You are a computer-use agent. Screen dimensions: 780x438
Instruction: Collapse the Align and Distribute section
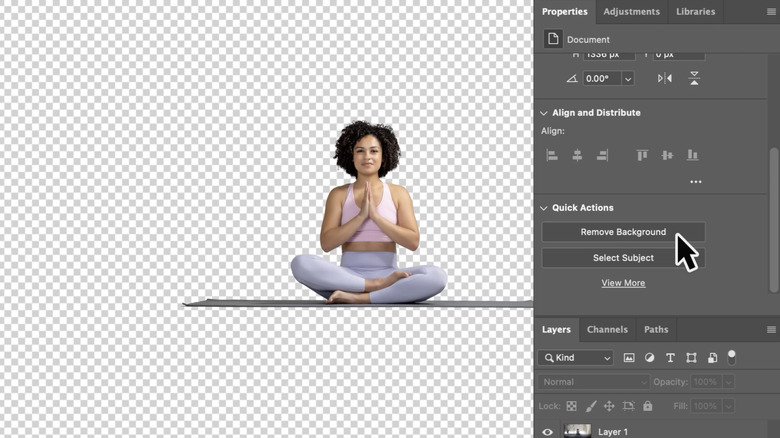coord(544,113)
